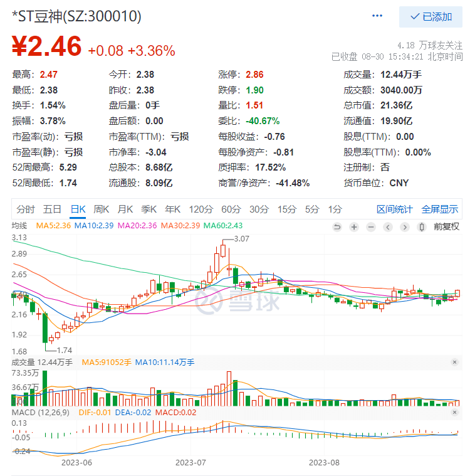Switch to the 60分 chart tab
The image size is (470, 476).
(x=231, y=209)
